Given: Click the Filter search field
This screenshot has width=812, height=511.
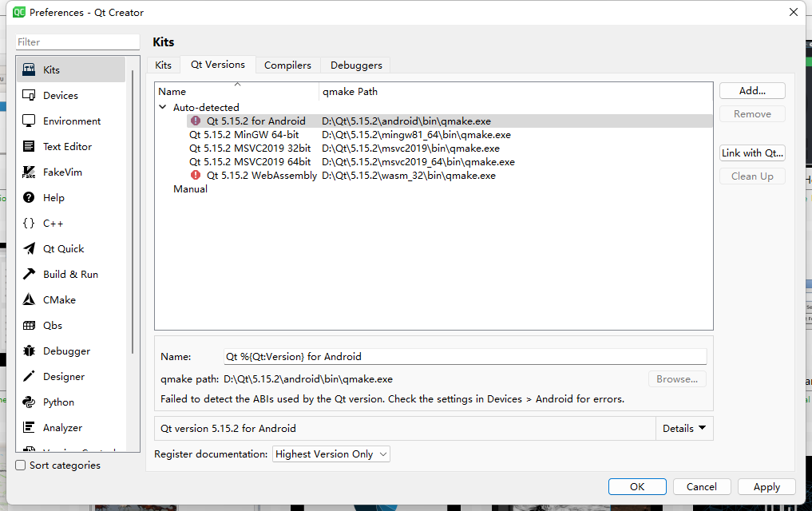Looking at the screenshot, I should [77, 42].
